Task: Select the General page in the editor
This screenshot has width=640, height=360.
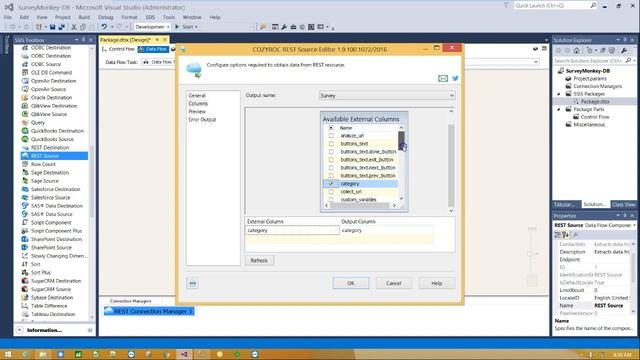Action: pos(197,96)
